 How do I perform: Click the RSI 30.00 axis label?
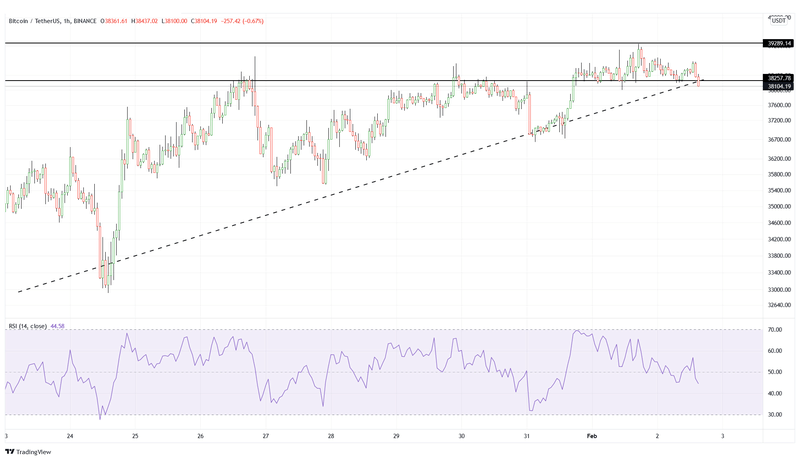(775, 415)
